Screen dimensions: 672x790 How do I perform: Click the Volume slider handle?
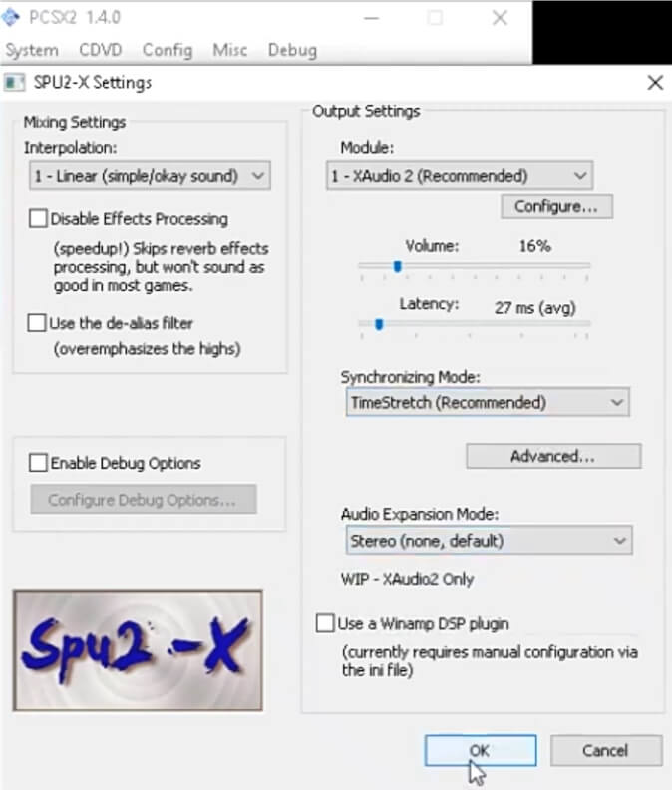click(397, 266)
